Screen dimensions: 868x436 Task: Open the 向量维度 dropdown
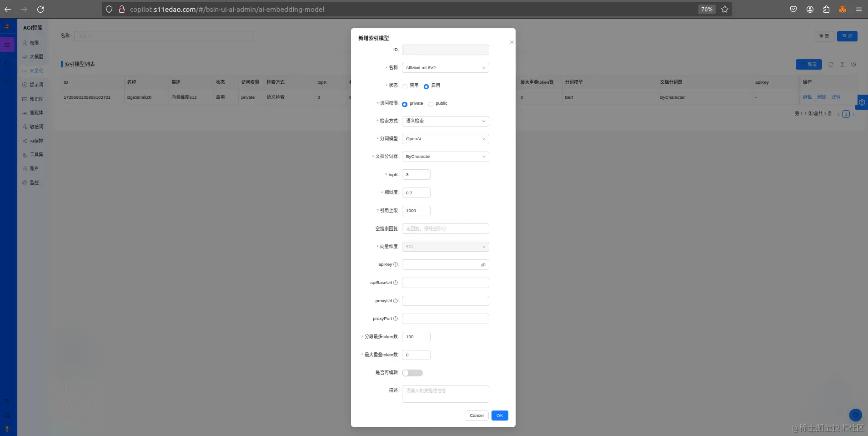(446, 247)
